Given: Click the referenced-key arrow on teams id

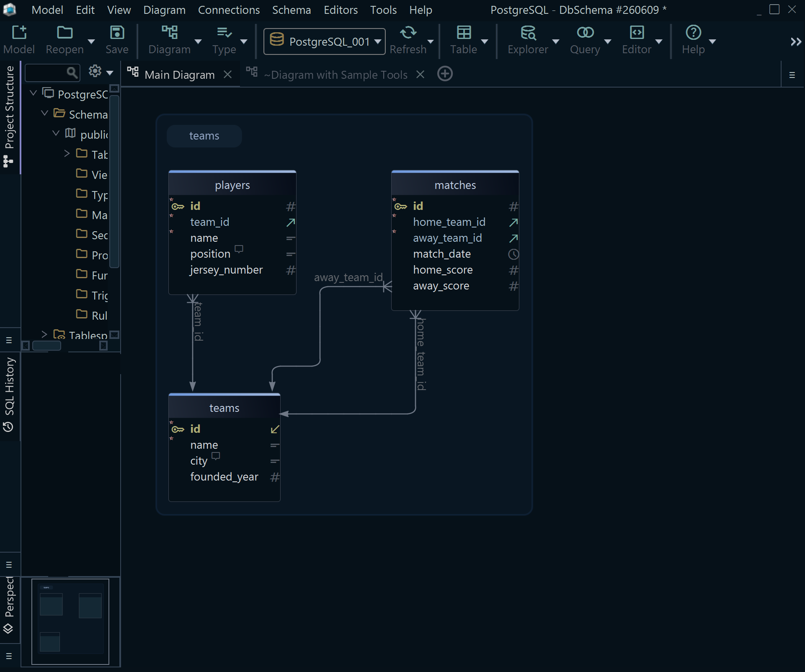Looking at the screenshot, I should [275, 429].
